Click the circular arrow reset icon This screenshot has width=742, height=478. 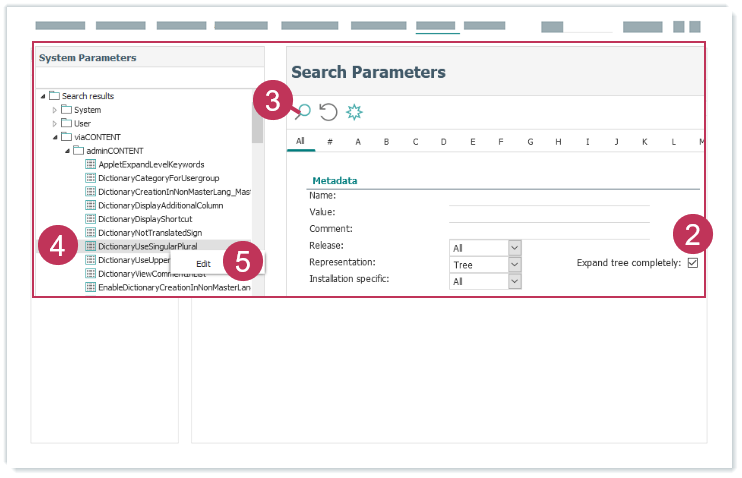pos(328,112)
